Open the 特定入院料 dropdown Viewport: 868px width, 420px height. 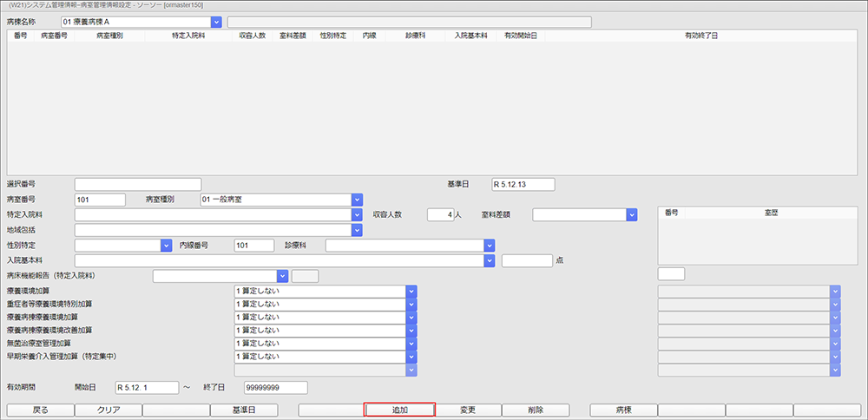[x=357, y=214]
